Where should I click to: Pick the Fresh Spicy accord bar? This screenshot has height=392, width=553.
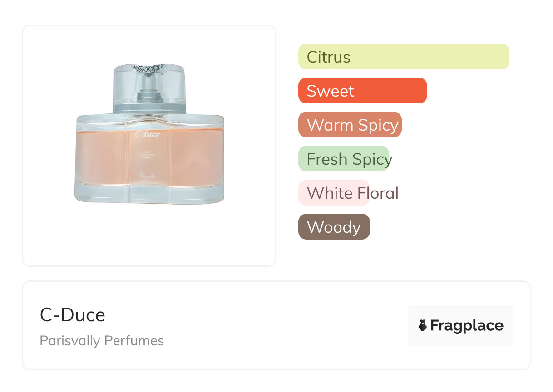pyautogui.click(x=344, y=159)
